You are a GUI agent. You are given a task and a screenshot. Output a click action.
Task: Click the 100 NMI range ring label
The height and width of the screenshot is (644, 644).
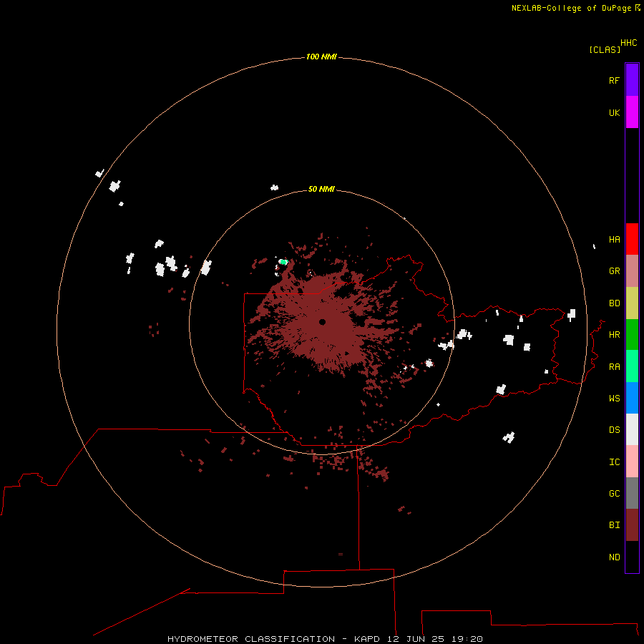(321, 57)
